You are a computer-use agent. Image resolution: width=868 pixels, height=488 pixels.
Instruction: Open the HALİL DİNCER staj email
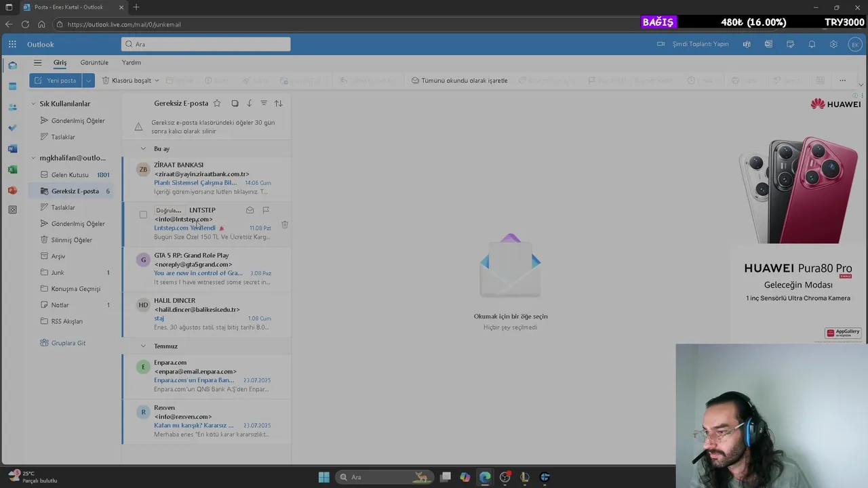[207, 314]
